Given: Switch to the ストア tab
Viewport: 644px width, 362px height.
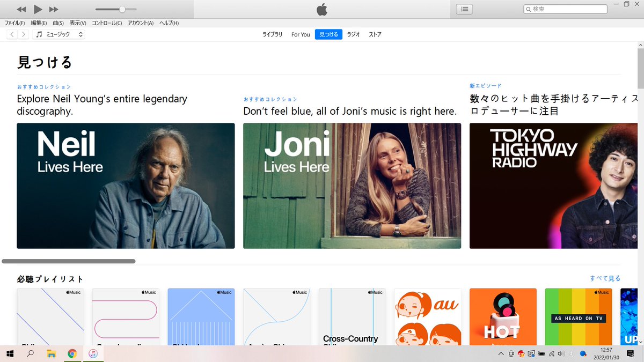Looking at the screenshot, I should point(375,34).
